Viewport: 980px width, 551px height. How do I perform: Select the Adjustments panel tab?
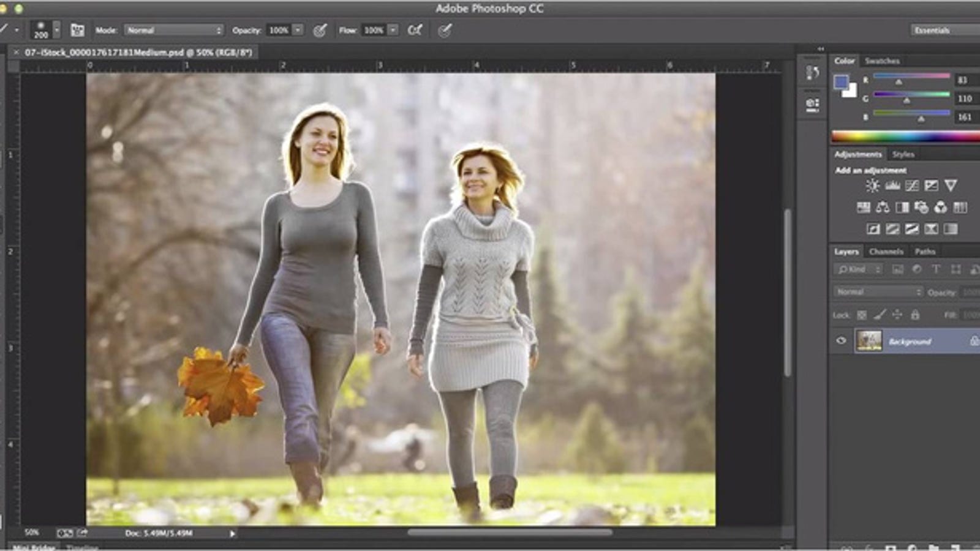pos(858,154)
